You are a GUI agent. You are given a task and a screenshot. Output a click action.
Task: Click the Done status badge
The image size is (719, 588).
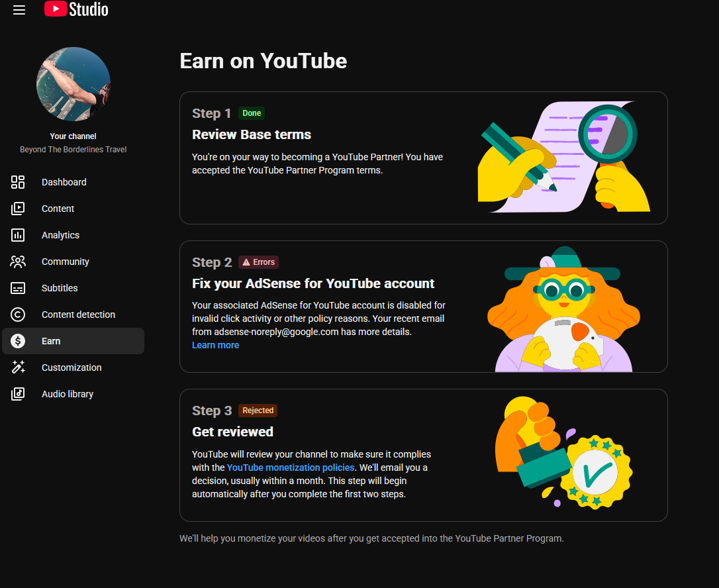[252, 113]
